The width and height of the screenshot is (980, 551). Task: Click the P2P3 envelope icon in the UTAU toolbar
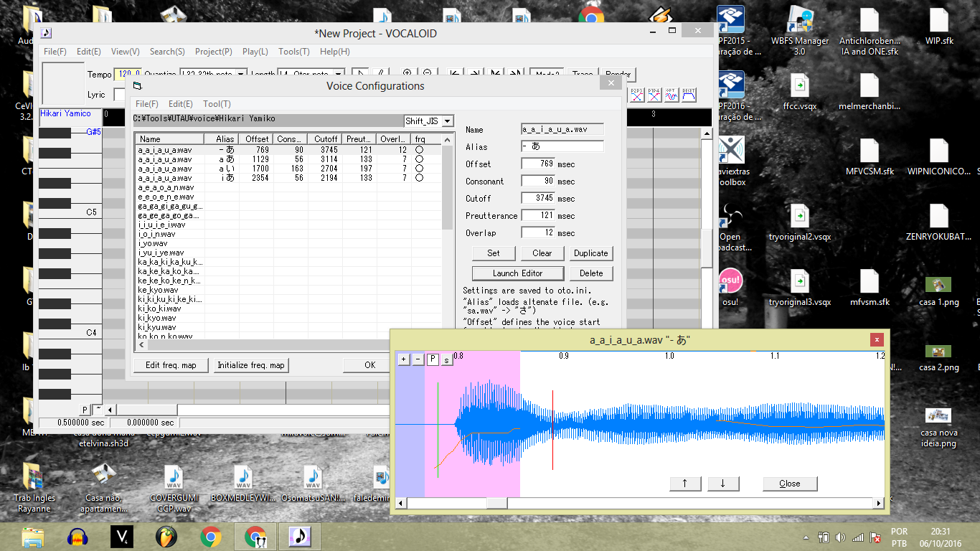636,95
